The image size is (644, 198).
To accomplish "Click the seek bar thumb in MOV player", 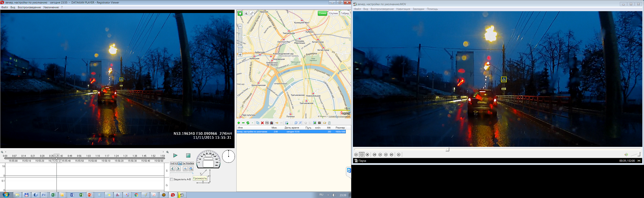I will [x=448, y=150].
